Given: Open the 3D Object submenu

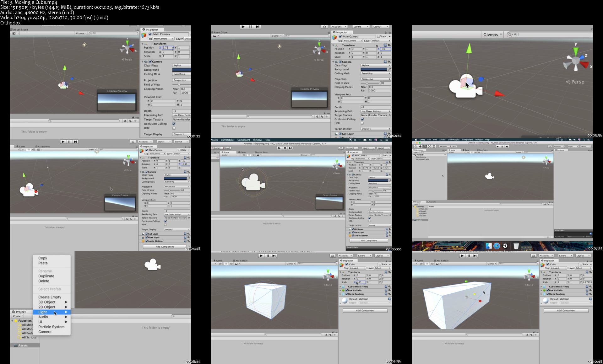Looking at the screenshot, I should coord(52,302).
